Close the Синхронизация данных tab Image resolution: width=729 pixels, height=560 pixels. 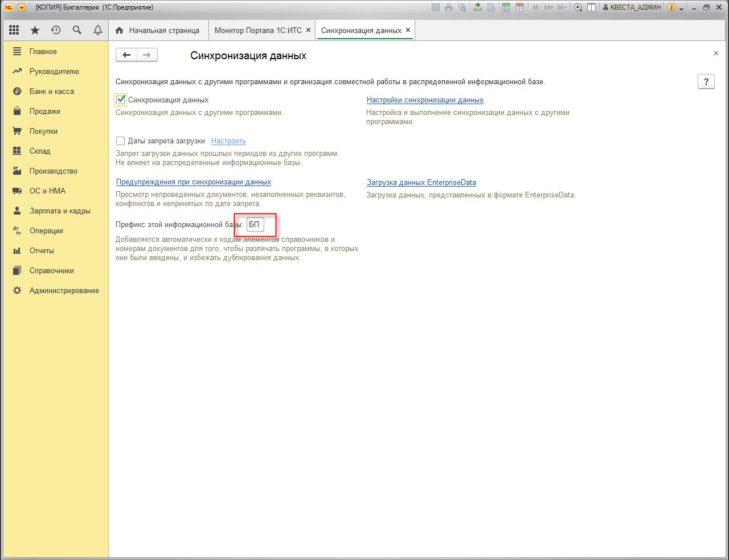408,30
